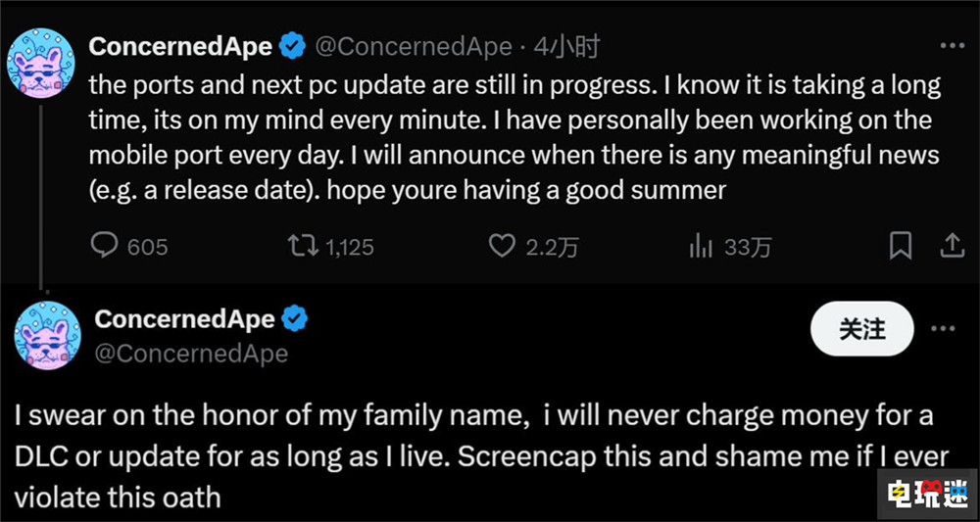The height and width of the screenshot is (522, 980).
Task: Click the second tweet's profile avatar
Action: point(47,337)
